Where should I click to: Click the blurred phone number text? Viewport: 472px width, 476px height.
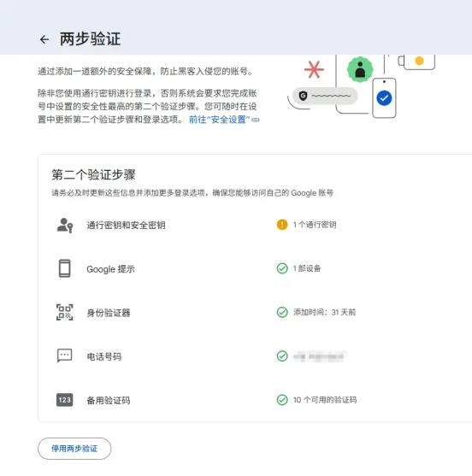click(319, 356)
